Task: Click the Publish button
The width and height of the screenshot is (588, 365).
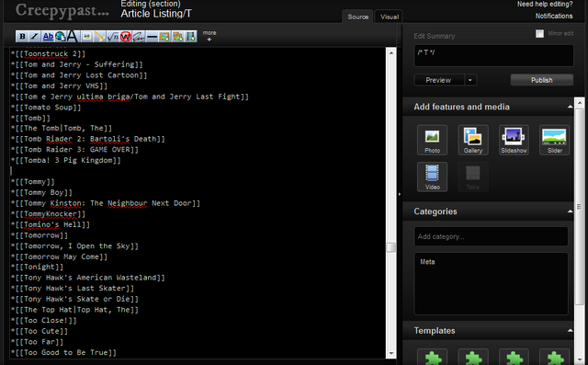Action: [541, 80]
